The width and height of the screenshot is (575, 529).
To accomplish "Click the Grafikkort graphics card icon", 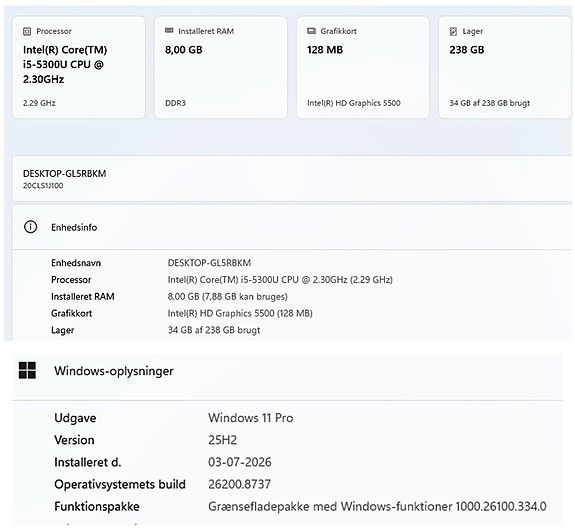I will [311, 31].
